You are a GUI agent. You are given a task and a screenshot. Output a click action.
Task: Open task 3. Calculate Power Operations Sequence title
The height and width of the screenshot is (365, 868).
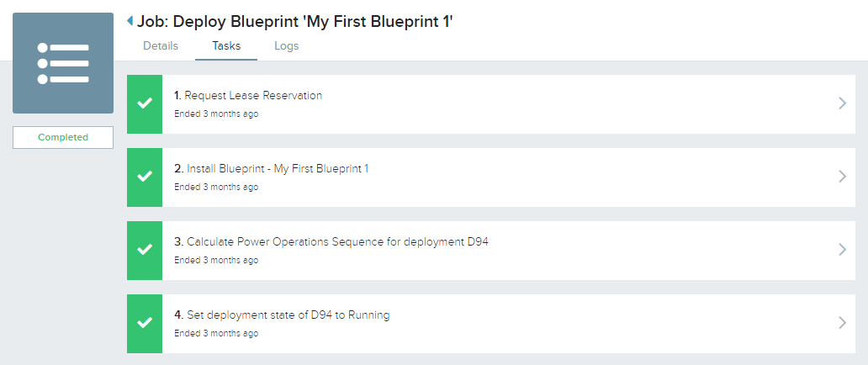click(x=331, y=241)
